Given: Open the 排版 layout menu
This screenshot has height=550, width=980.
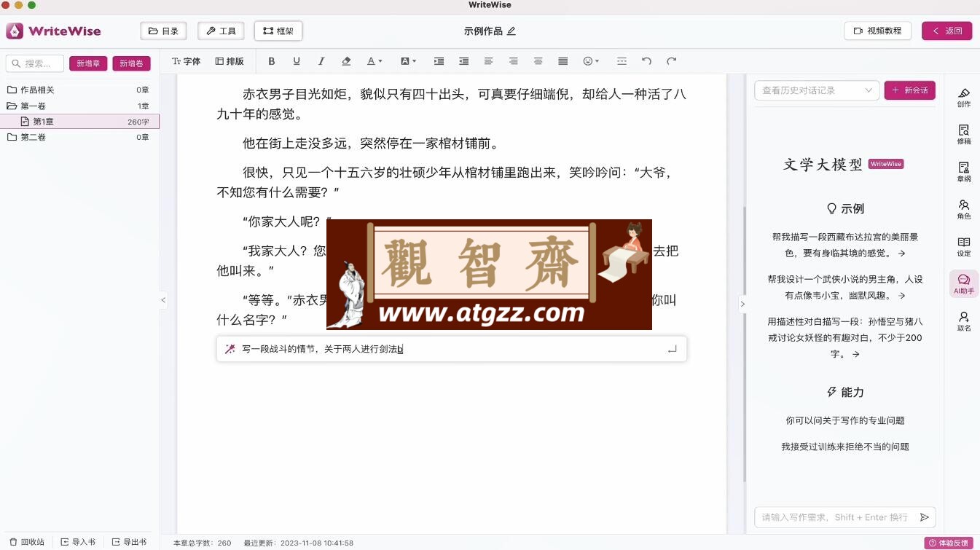Looking at the screenshot, I should coord(230,61).
